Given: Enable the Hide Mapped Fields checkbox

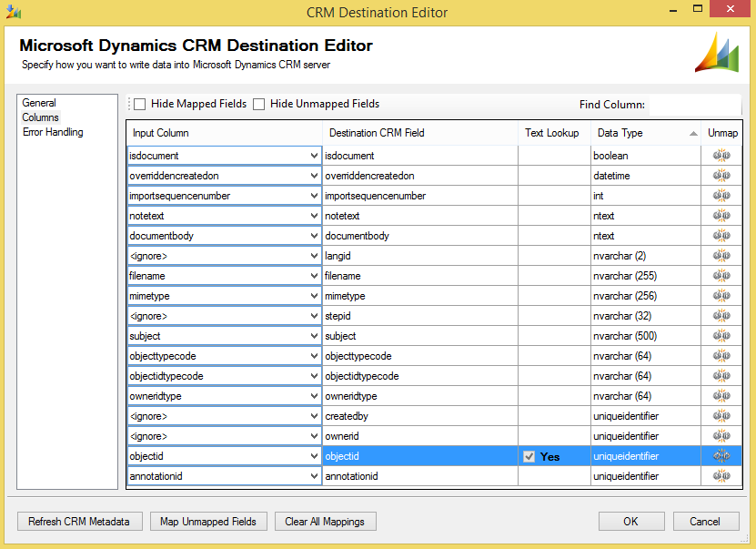Looking at the screenshot, I should click(140, 105).
